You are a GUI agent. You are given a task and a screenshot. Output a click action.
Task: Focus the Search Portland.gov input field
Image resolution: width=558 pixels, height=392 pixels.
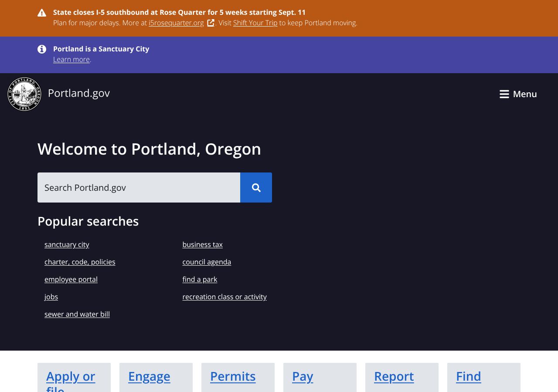[x=139, y=187]
